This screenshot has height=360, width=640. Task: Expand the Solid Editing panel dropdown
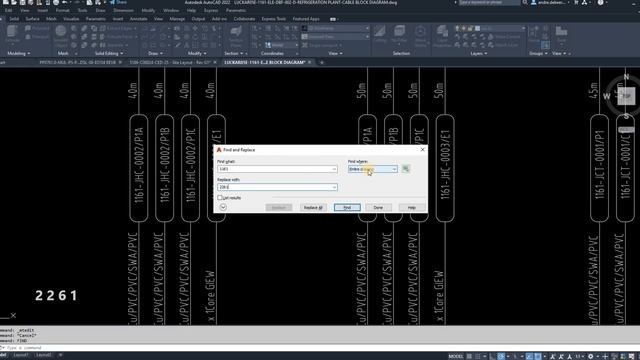[x=109, y=53]
